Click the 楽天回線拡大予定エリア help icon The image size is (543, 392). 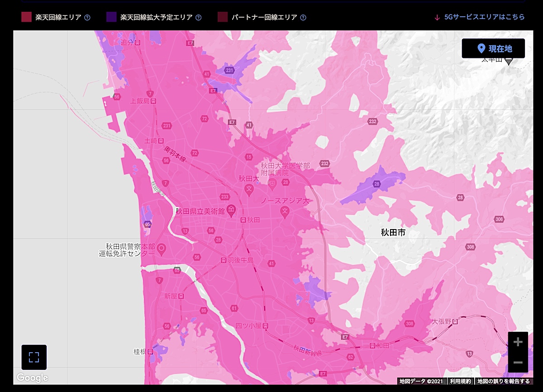[199, 18]
